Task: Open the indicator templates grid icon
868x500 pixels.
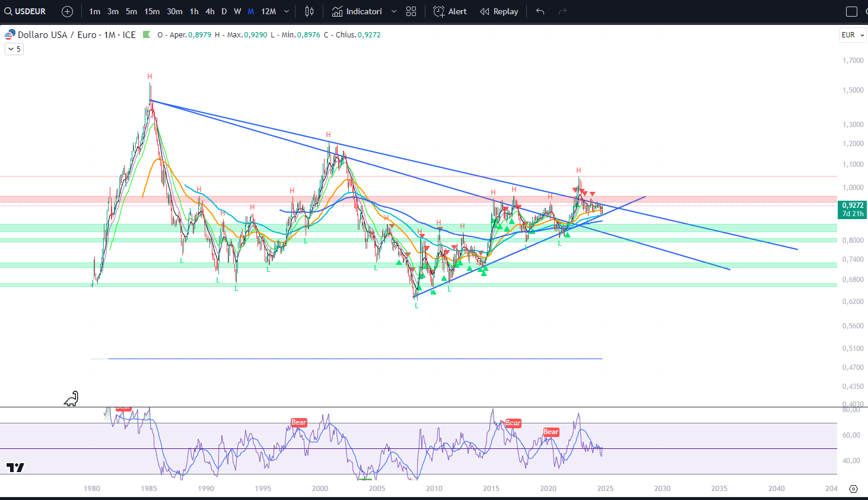Action: (x=411, y=11)
